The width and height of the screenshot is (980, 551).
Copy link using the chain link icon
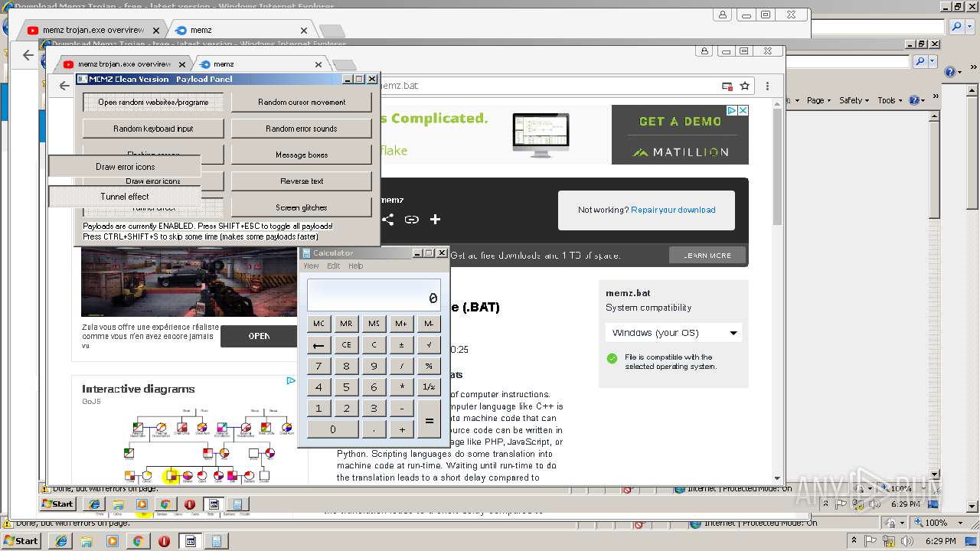(412, 220)
